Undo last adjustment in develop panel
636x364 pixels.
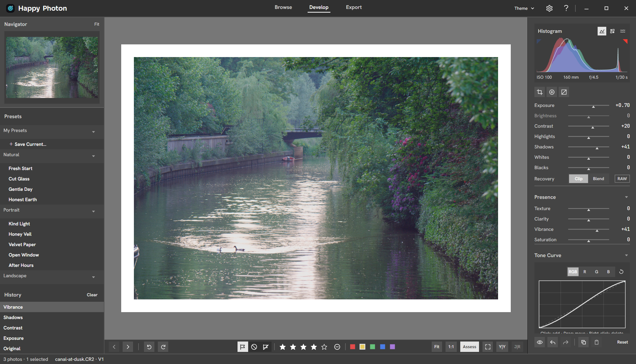click(x=553, y=342)
